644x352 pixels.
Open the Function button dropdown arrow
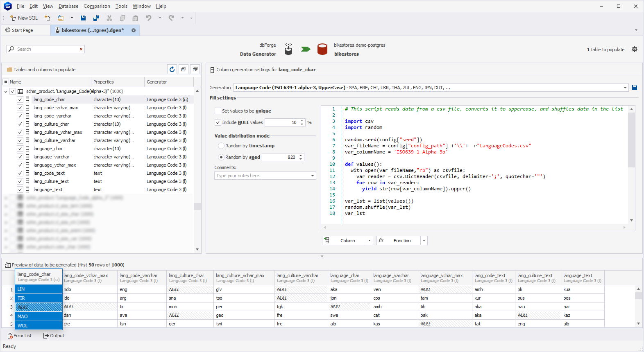pos(424,241)
